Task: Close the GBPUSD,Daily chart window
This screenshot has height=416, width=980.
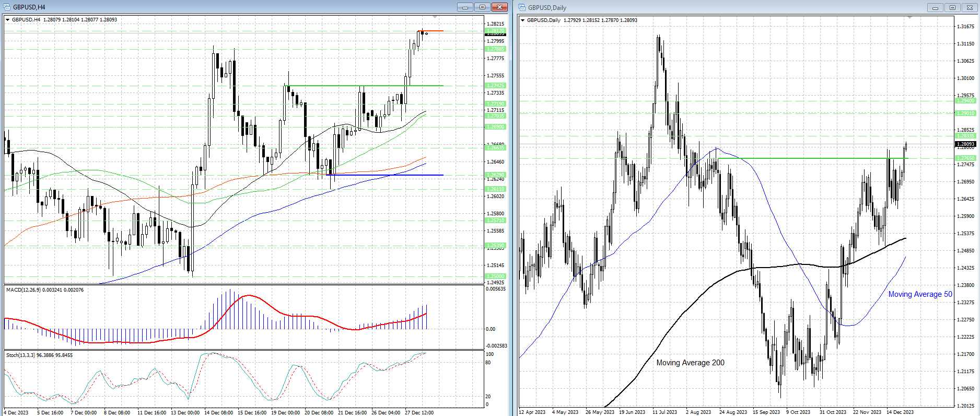Action: (970, 7)
